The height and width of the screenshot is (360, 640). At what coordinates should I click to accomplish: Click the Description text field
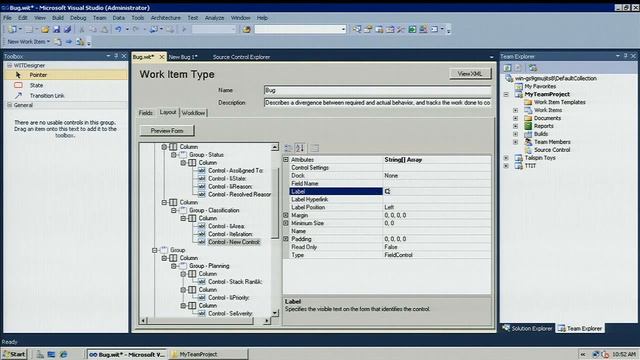[378, 103]
